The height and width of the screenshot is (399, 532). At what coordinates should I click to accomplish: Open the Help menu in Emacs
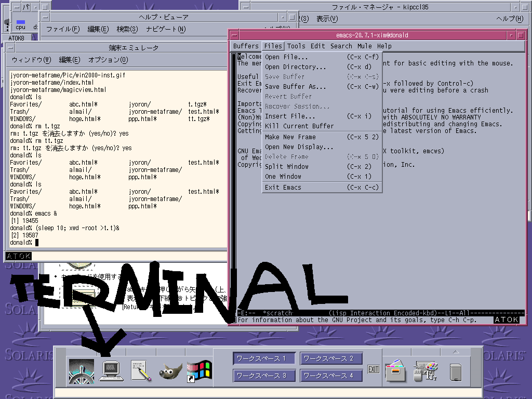pos(384,46)
